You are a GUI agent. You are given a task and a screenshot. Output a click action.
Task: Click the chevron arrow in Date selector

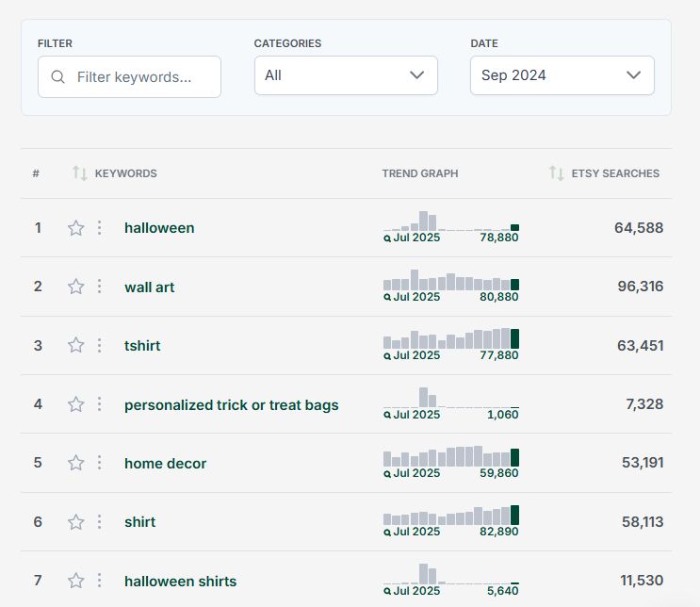(x=633, y=75)
